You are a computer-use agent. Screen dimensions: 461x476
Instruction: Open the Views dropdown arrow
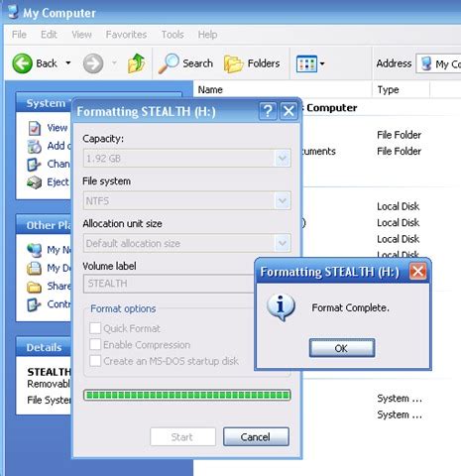tap(322, 63)
